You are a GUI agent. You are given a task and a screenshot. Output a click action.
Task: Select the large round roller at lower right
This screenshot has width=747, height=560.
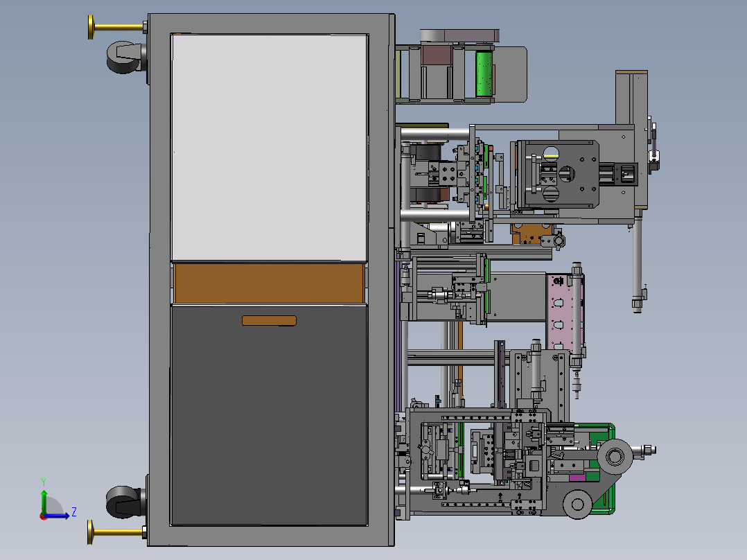[x=615, y=457]
